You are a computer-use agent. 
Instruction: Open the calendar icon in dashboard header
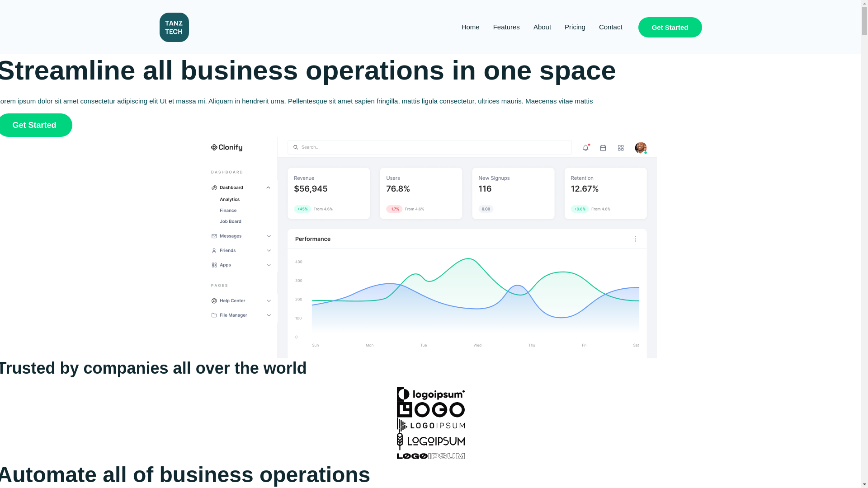tap(603, 148)
